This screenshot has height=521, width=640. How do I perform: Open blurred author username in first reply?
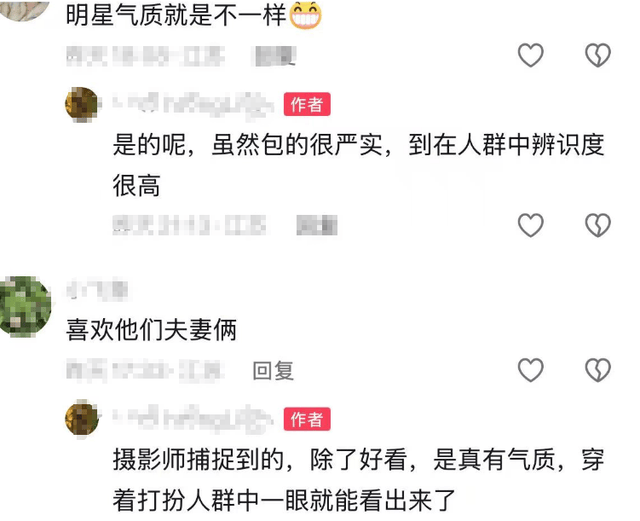(193, 105)
